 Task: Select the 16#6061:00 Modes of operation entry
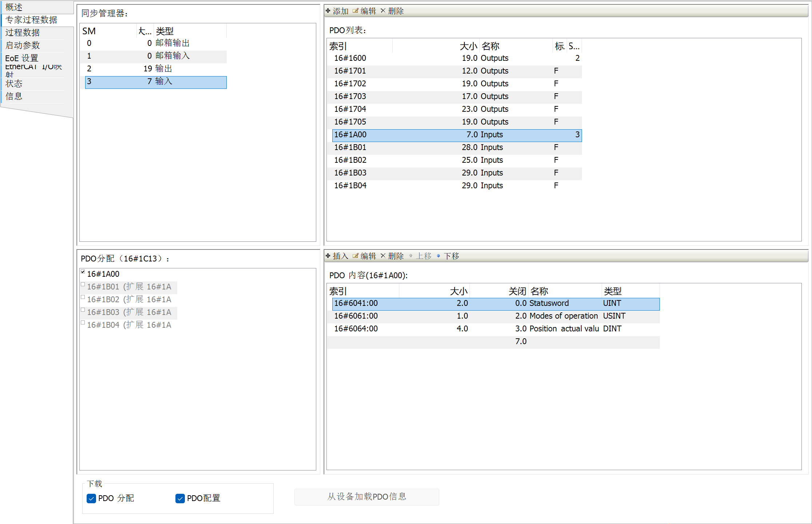[x=496, y=316]
